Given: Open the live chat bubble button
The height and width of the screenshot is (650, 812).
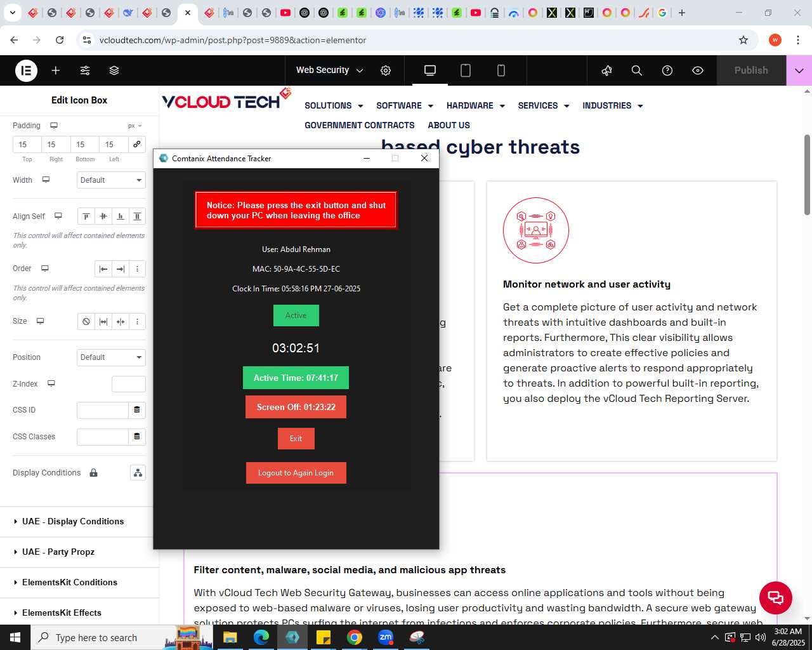Looking at the screenshot, I should (775, 597).
